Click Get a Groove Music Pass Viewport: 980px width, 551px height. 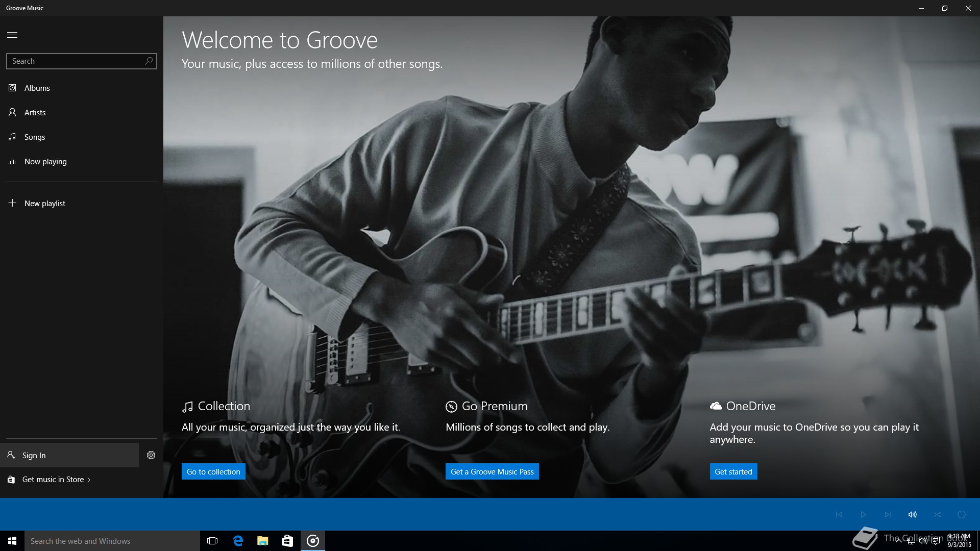click(x=492, y=471)
